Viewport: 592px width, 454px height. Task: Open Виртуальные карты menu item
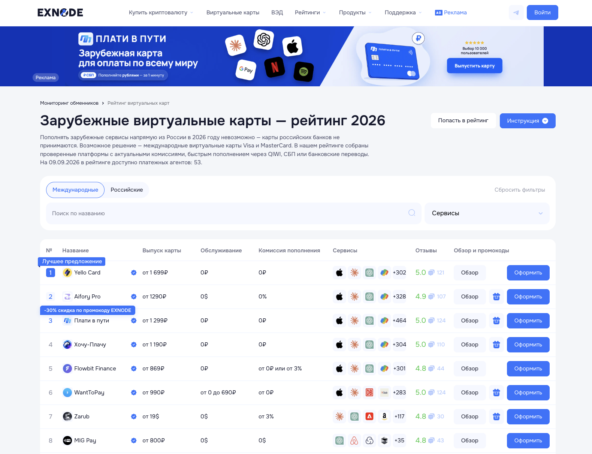tap(233, 12)
